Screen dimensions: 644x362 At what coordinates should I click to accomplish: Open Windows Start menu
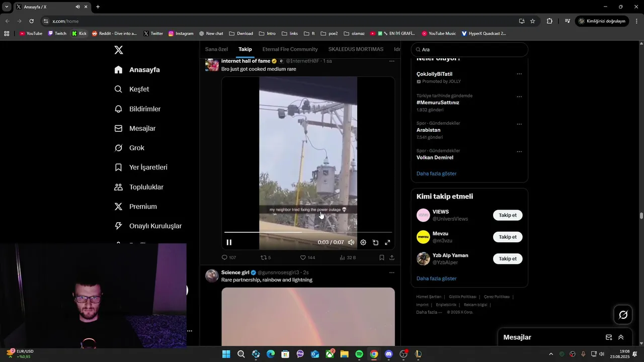click(x=226, y=354)
